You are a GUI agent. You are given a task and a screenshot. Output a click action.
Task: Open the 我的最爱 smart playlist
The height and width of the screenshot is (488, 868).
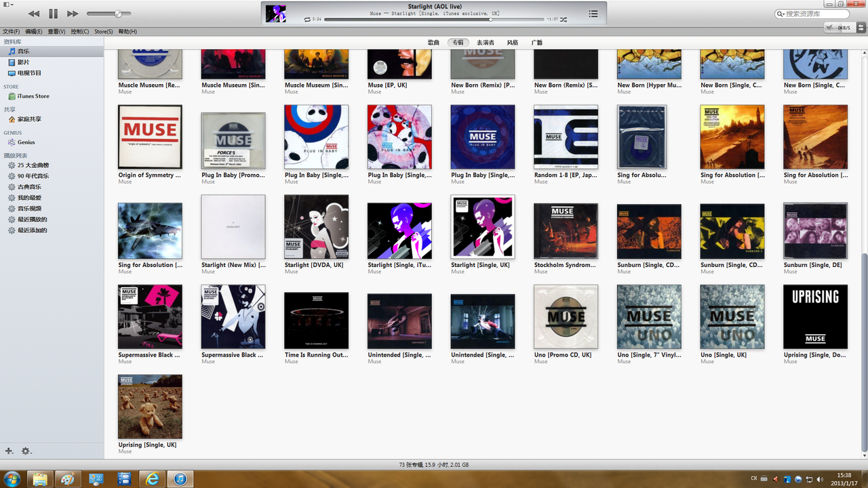coord(52,198)
